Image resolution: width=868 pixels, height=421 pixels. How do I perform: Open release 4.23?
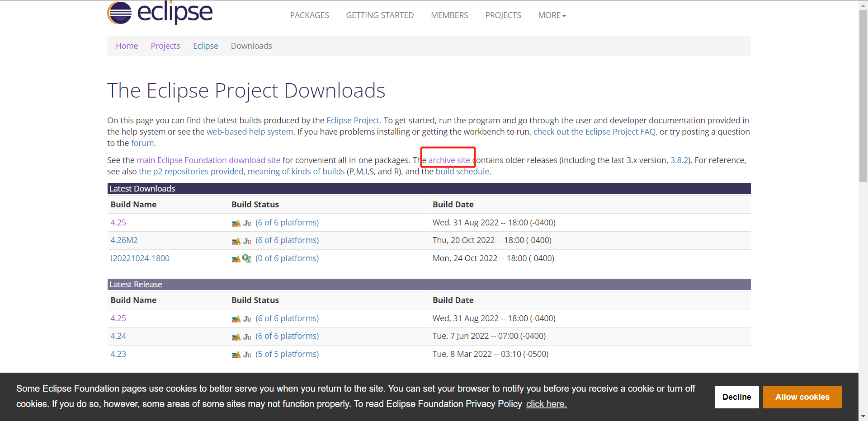coord(118,354)
